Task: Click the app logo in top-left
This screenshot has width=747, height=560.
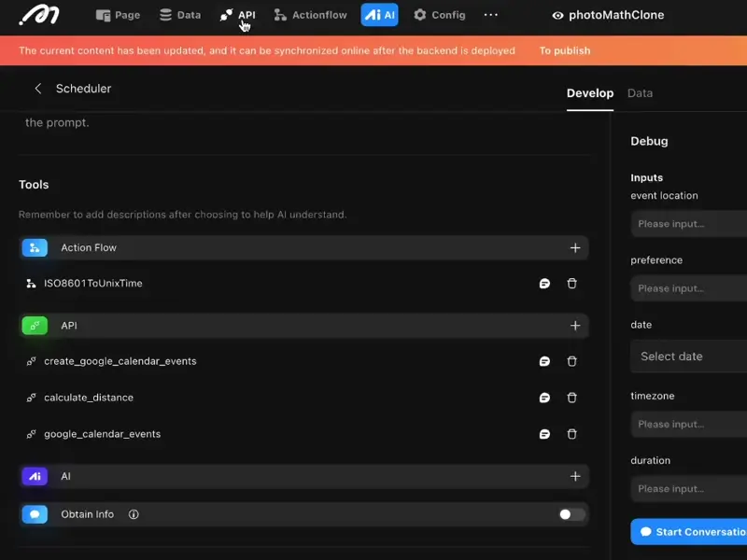Action: [x=39, y=15]
